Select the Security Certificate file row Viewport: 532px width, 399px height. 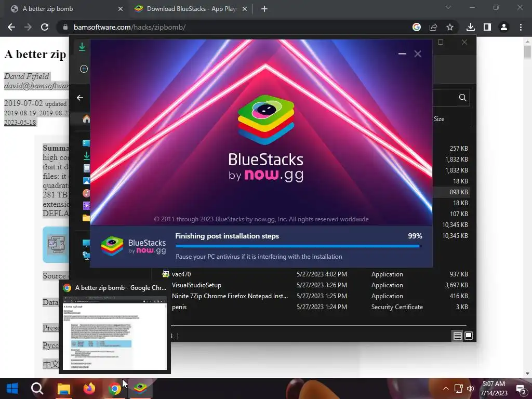315,307
